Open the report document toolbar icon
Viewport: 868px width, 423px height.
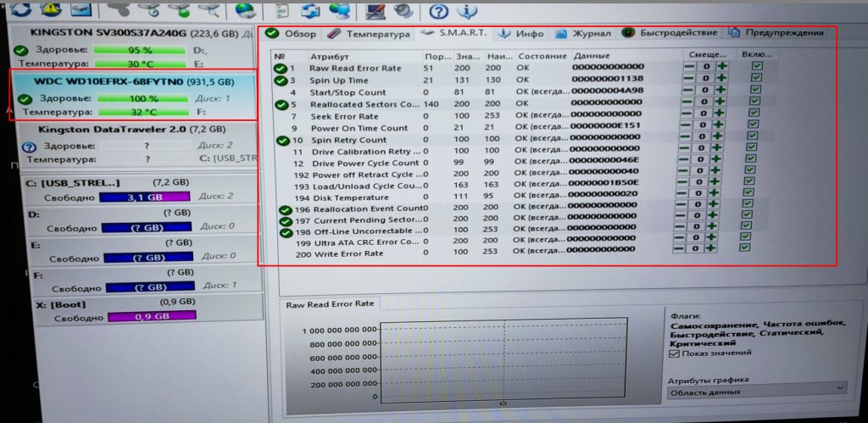[281, 10]
